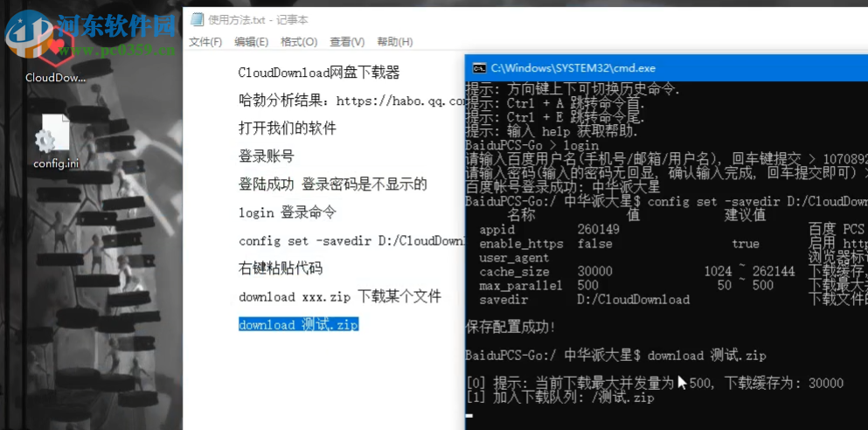868x430 pixels.
Task: Click the line 'CloudDownload网盘下载器' in Notepad
Action: pyautogui.click(x=319, y=73)
